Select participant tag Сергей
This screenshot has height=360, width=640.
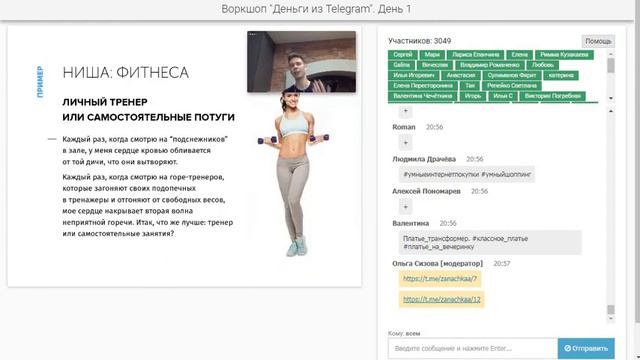coord(403,55)
